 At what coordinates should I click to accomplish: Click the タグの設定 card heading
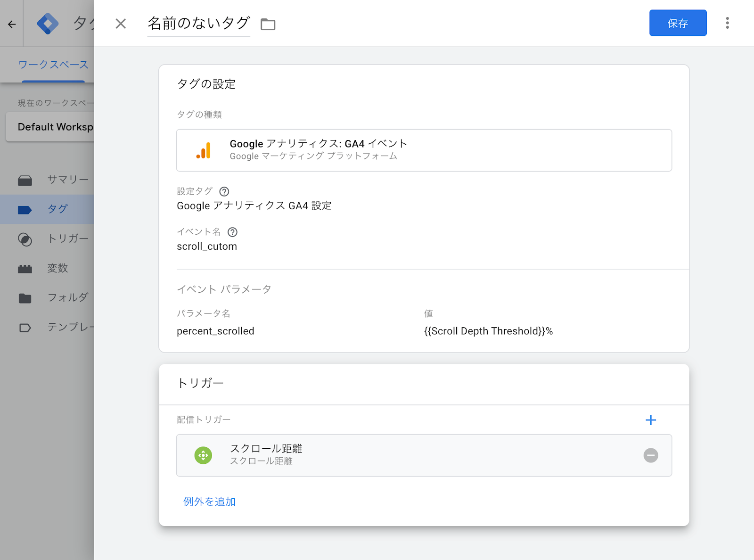pyautogui.click(x=206, y=84)
